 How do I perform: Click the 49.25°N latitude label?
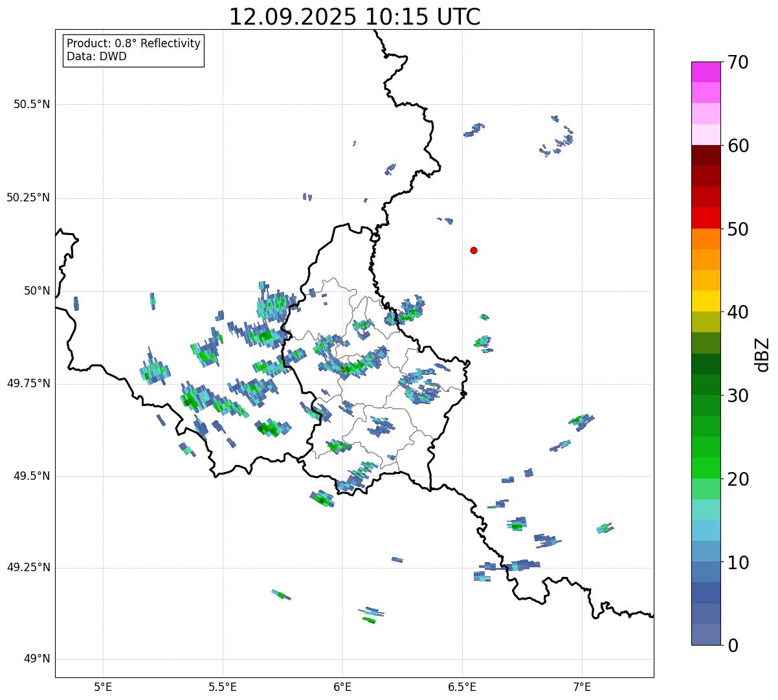point(28,567)
